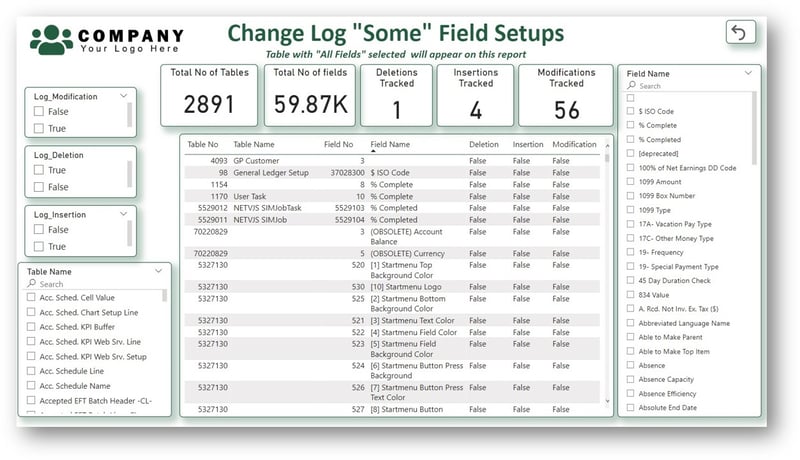Click the [10] Startmenu Logo cell

[x=406, y=287]
